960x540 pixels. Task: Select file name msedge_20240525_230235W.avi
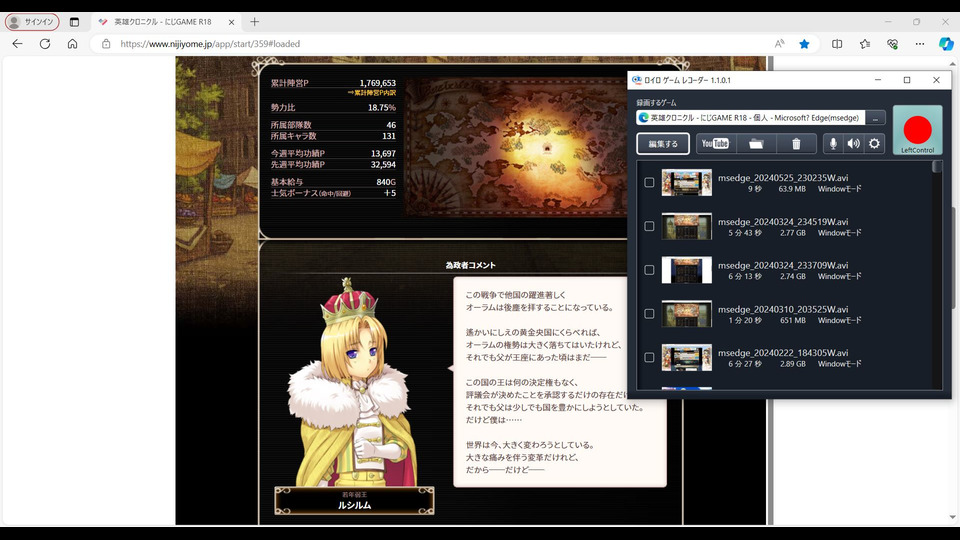tap(783, 178)
